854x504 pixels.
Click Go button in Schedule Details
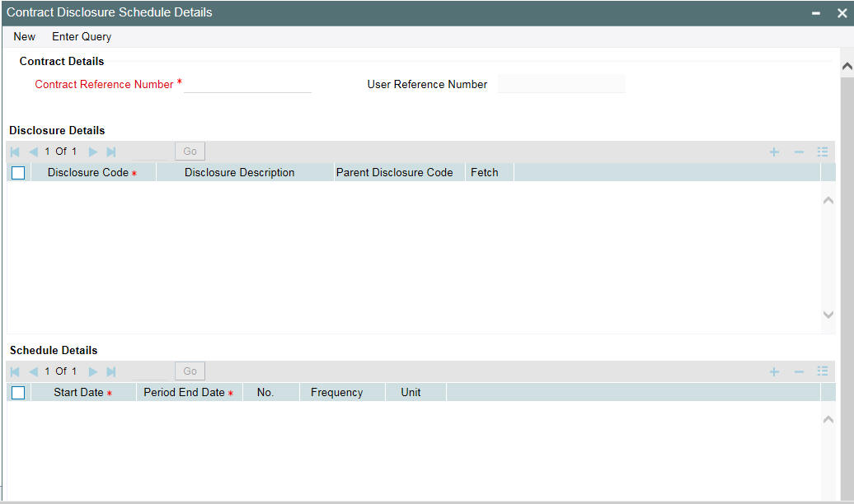(x=190, y=371)
